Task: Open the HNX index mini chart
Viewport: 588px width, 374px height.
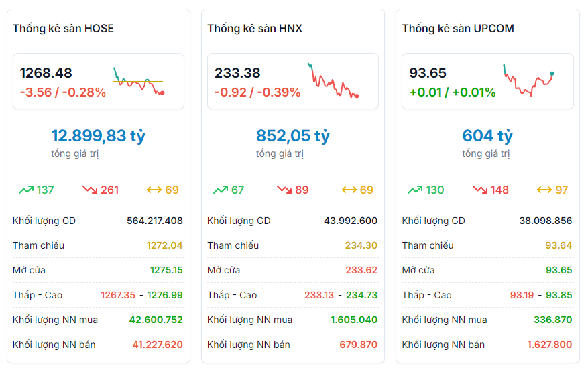Action: click(333, 82)
